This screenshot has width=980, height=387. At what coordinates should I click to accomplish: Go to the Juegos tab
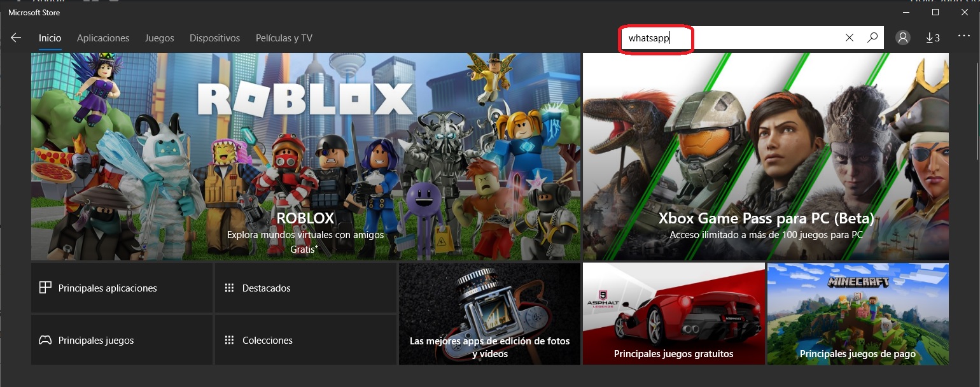point(159,38)
